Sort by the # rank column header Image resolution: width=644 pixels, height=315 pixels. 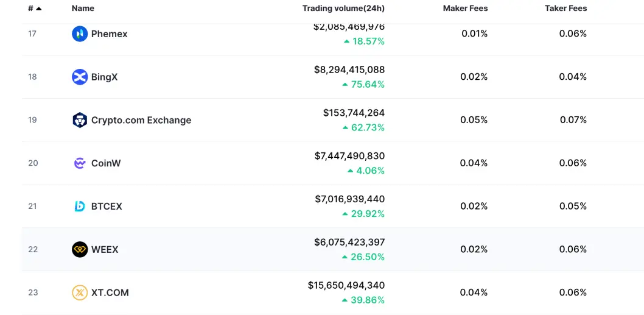coord(35,8)
